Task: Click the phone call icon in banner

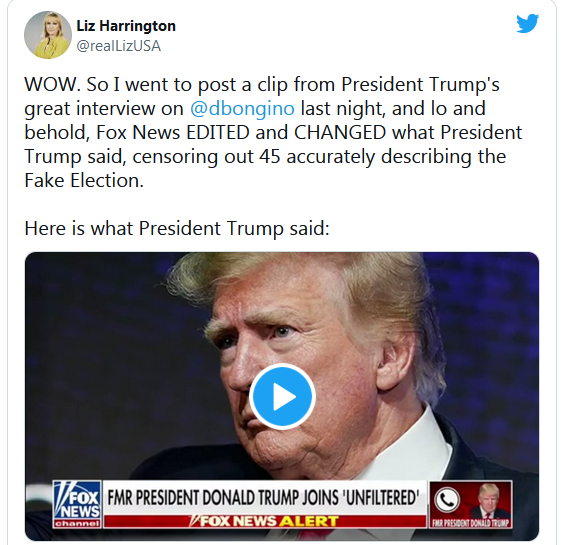Action: click(x=447, y=500)
